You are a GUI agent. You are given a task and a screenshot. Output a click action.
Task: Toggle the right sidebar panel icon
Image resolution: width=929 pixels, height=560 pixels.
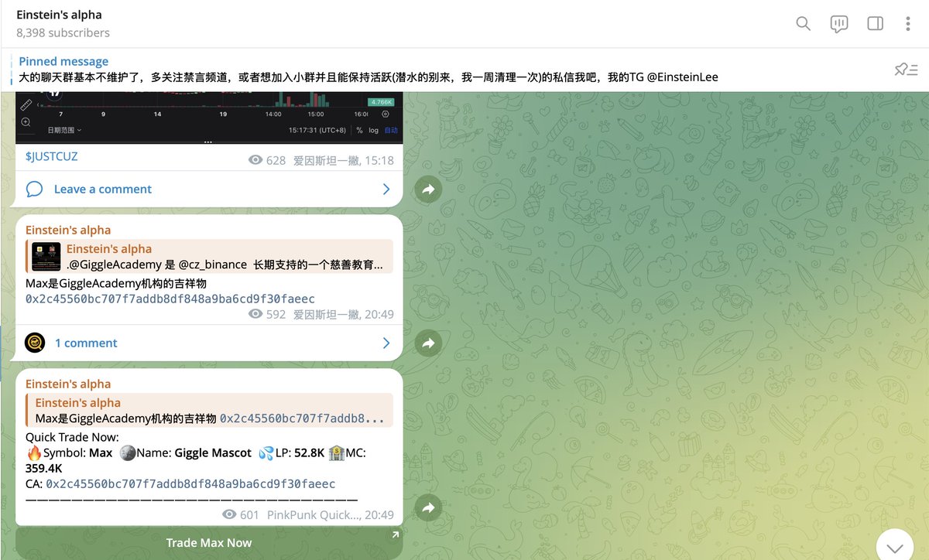pos(875,23)
